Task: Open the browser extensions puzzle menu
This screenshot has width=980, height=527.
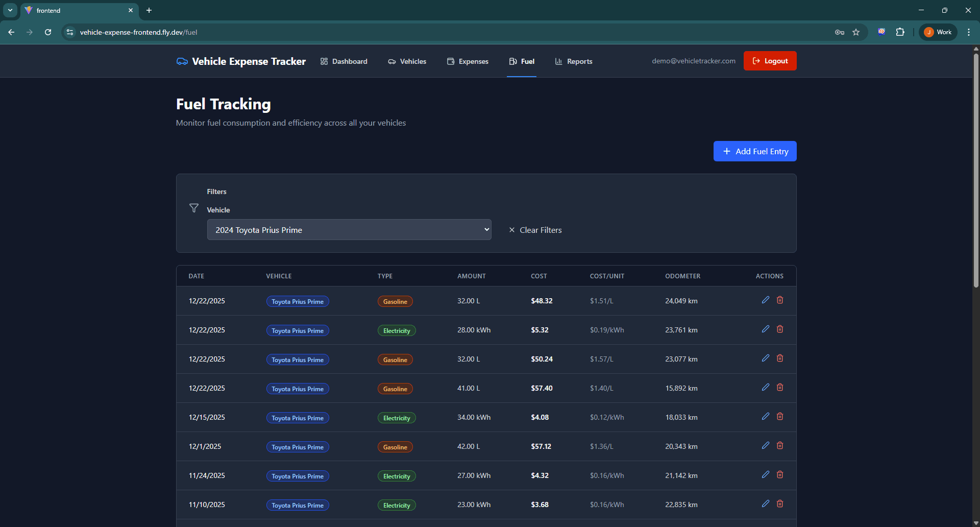Action: pyautogui.click(x=900, y=32)
